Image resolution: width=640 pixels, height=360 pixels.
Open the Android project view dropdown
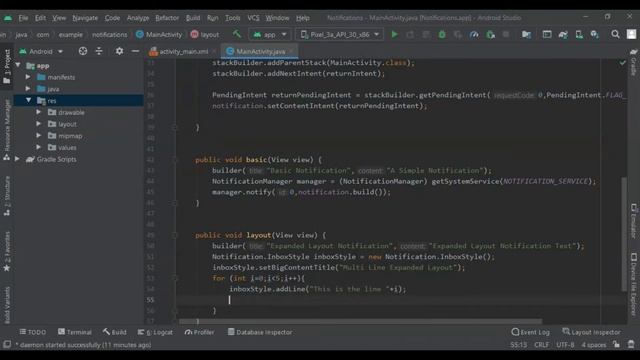point(41,51)
